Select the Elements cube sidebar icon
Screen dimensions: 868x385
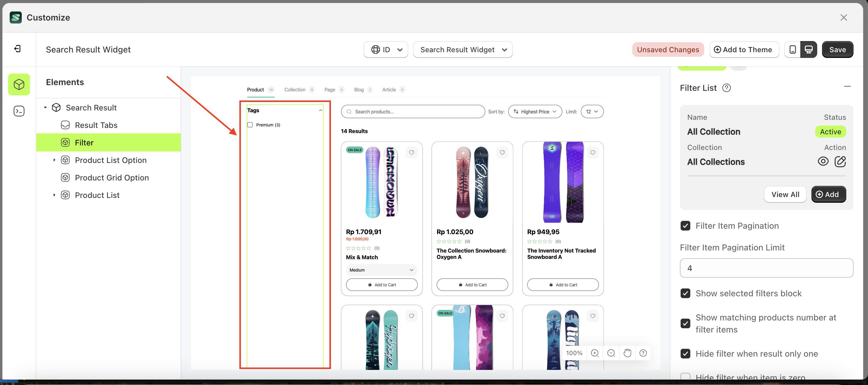(19, 84)
